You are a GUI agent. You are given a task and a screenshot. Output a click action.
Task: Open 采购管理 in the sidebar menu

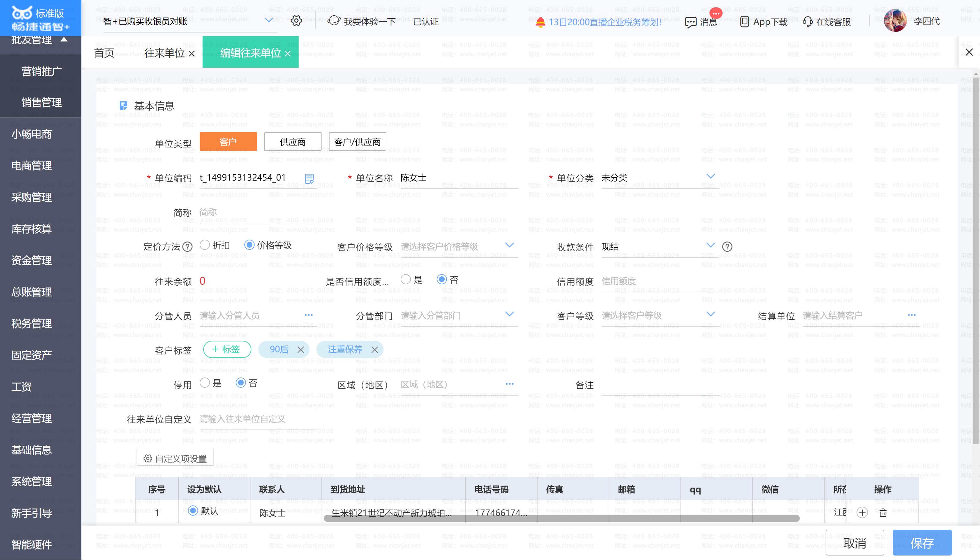[32, 197]
